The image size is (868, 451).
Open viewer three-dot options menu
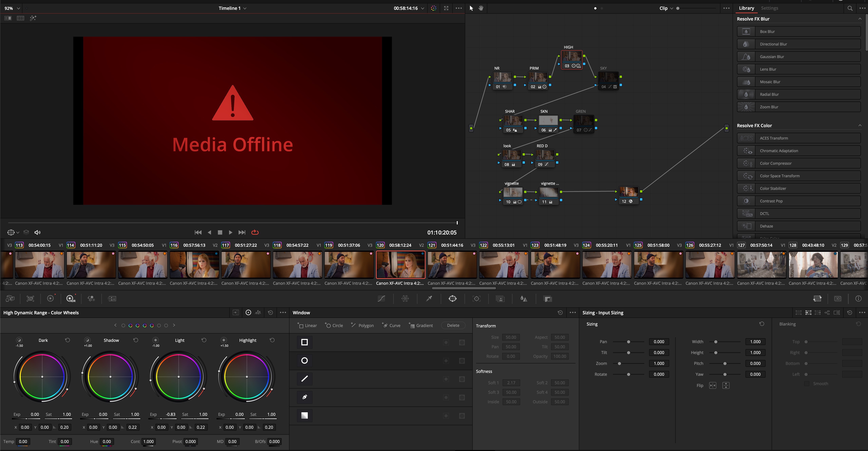[x=459, y=8]
